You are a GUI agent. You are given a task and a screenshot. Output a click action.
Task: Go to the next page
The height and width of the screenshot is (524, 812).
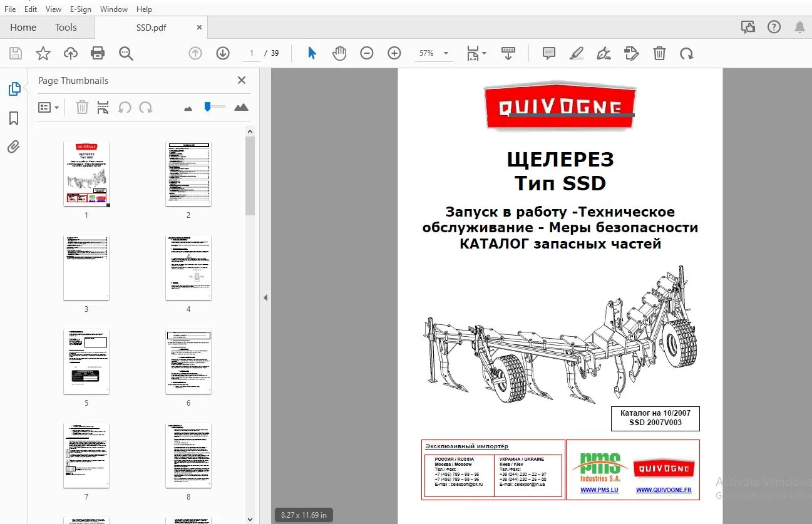(x=223, y=54)
